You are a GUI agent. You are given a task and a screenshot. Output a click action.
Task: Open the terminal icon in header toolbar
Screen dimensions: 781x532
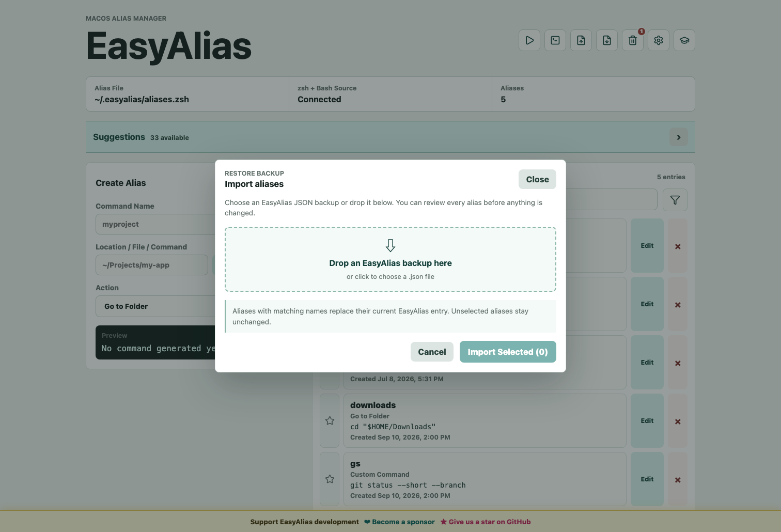pyautogui.click(x=555, y=40)
